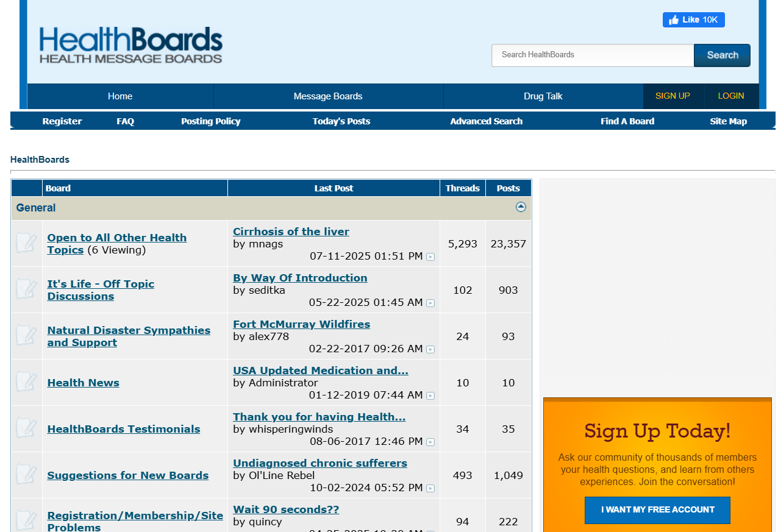This screenshot has width=778, height=532.
Task: Open the Drug Talk navigation tab
Action: (543, 96)
